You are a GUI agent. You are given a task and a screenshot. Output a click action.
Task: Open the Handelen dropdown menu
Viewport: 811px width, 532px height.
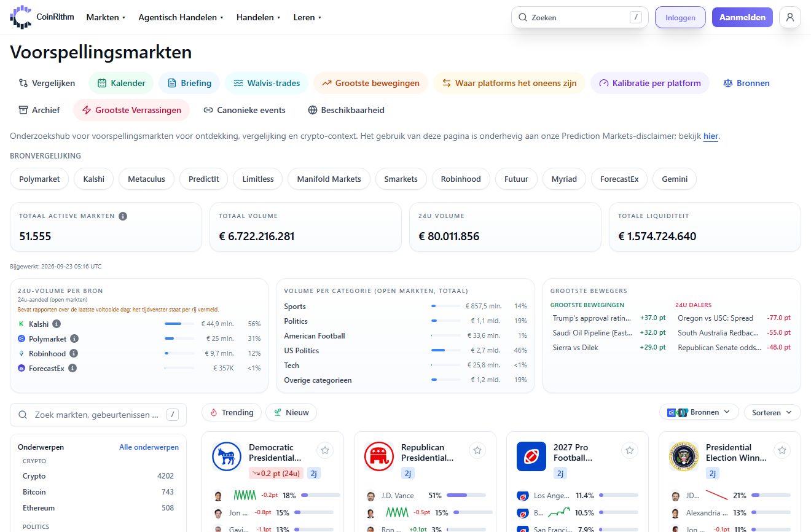click(258, 17)
